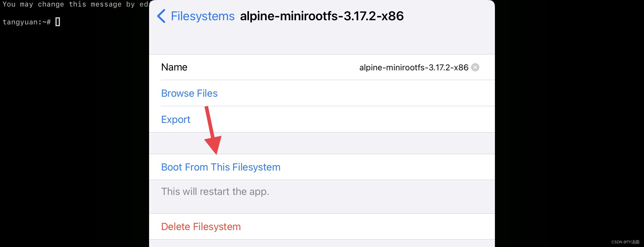Tap the filesystem title alpine-minirootfs-3.17.2-x86

(322, 16)
